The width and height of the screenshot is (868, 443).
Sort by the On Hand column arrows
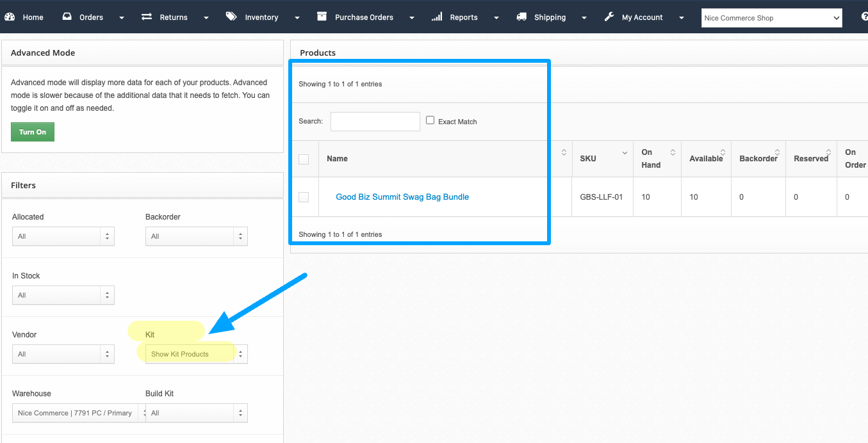click(673, 152)
